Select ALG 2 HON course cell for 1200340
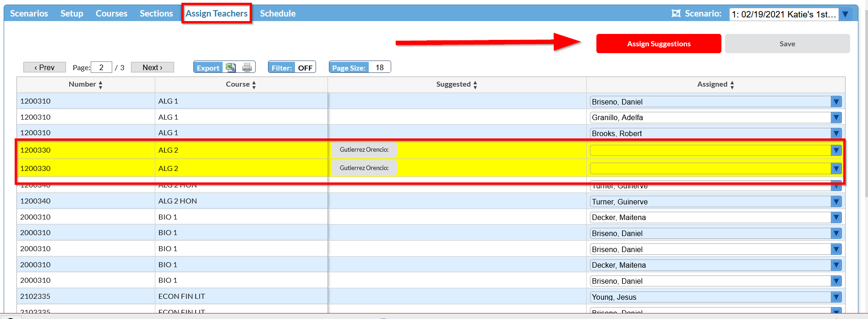This screenshot has height=319, width=868. point(241,201)
